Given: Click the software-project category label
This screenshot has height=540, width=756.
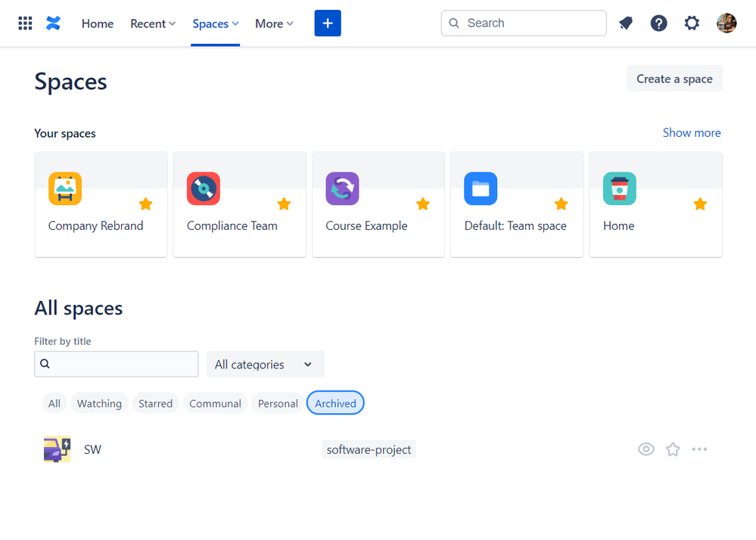Looking at the screenshot, I should pyautogui.click(x=369, y=449).
